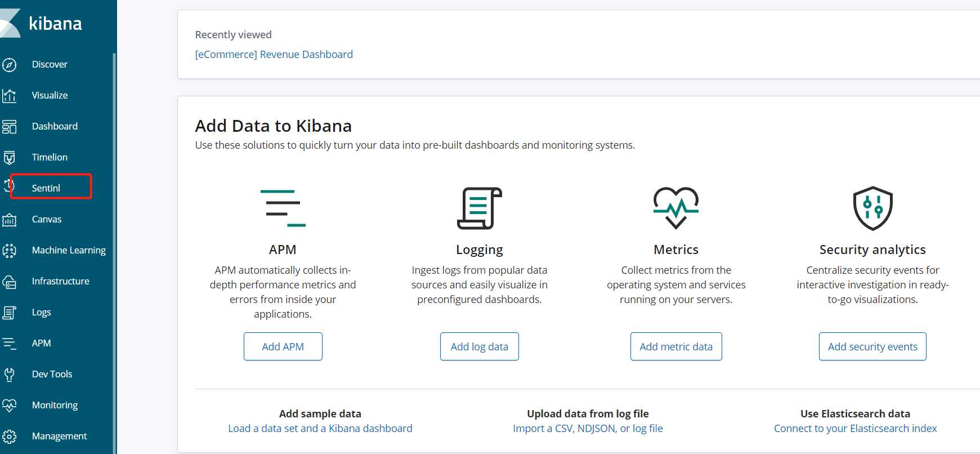Open the [eCommerce] Revenue Dashboard link
Screen dimensions: 980x454
click(x=274, y=54)
